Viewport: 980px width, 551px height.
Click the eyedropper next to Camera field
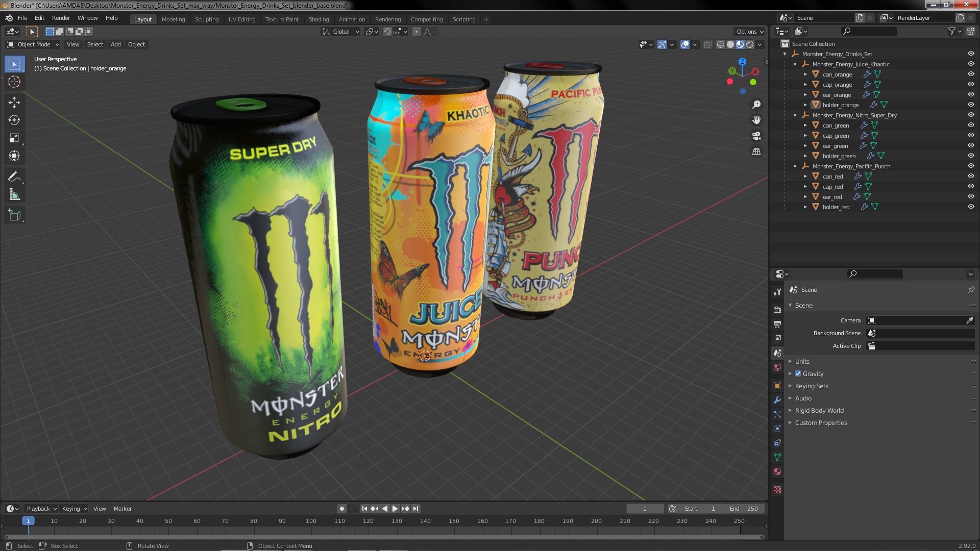[970, 320]
